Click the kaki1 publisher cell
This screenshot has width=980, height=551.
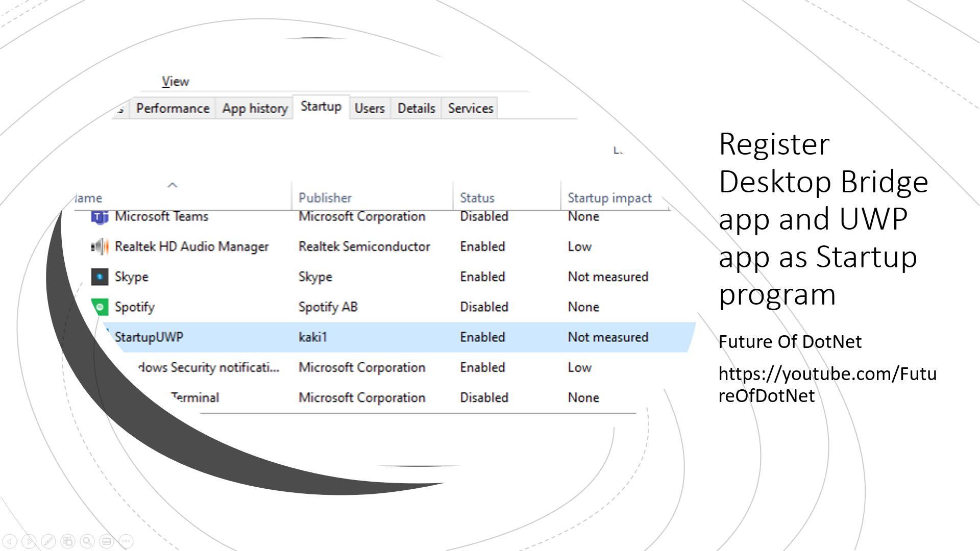coord(312,337)
